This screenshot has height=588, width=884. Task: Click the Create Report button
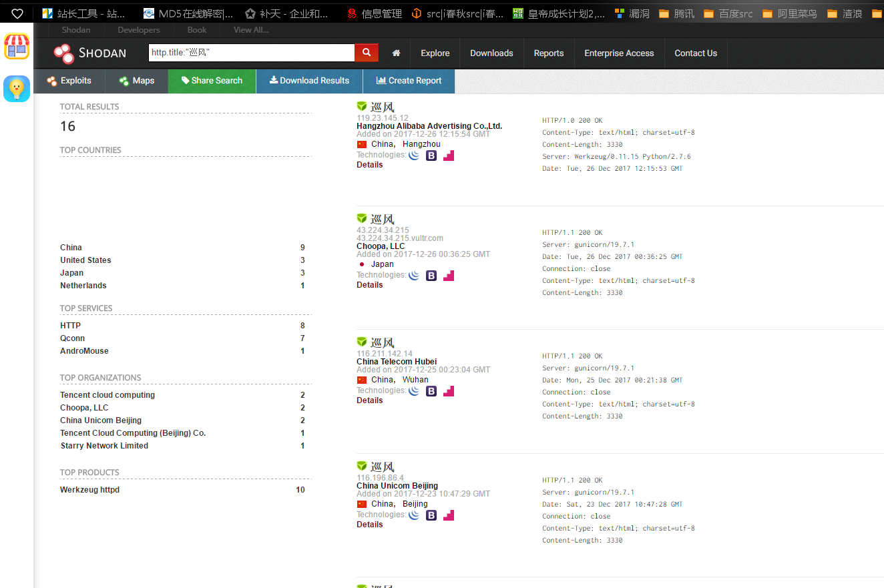[409, 81]
